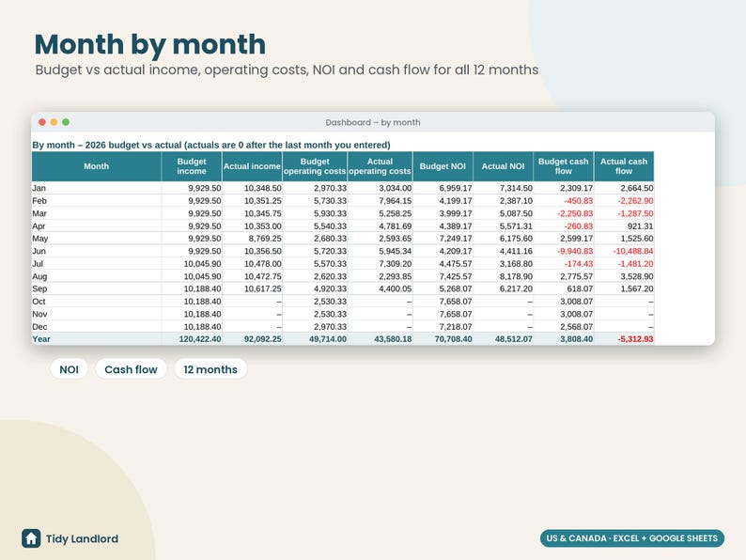Click the red close dot in the Dashboard window

pos(42,122)
